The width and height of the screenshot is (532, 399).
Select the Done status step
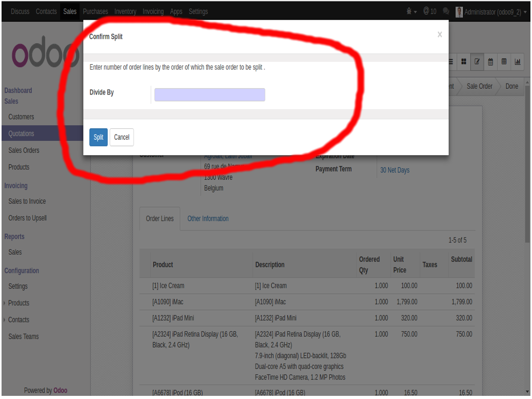pyautogui.click(x=512, y=86)
